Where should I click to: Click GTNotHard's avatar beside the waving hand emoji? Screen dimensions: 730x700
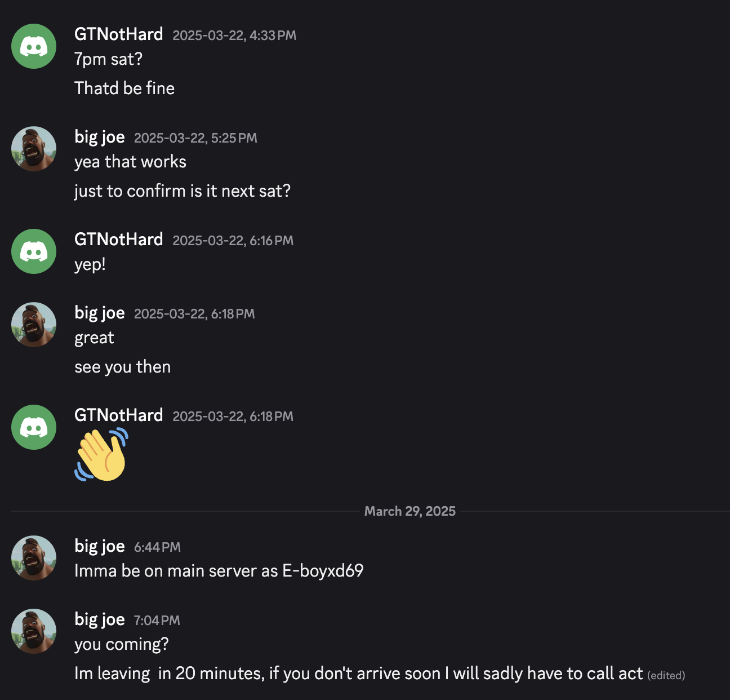(x=34, y=427)
